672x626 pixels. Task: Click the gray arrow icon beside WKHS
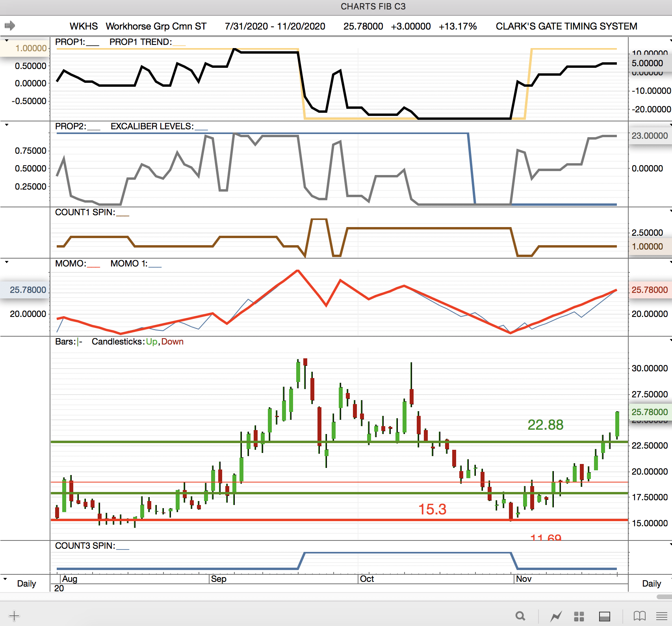(x=10, y=26)
